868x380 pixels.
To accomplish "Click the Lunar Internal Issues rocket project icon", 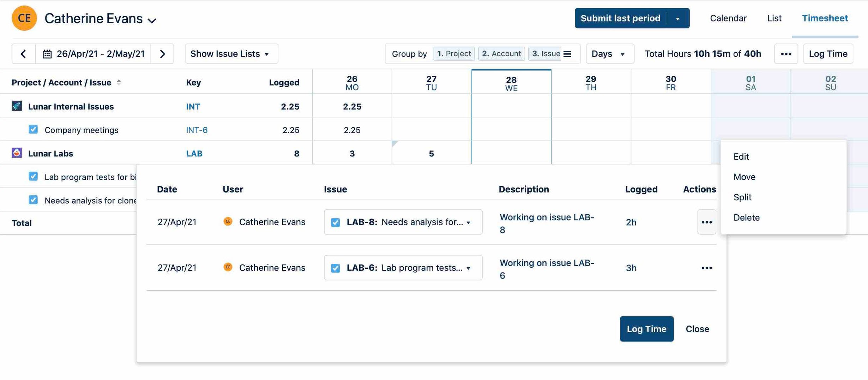I will pos(16,106).
